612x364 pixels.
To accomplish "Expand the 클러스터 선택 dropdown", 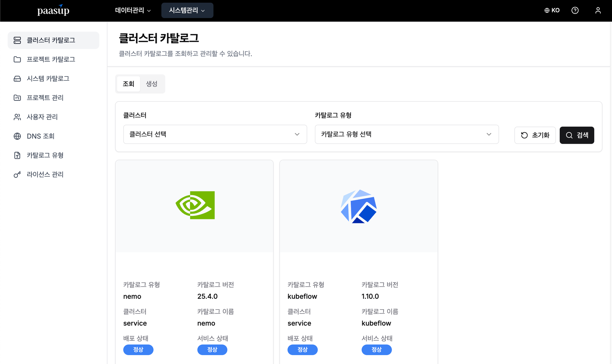I will (215, 134).
